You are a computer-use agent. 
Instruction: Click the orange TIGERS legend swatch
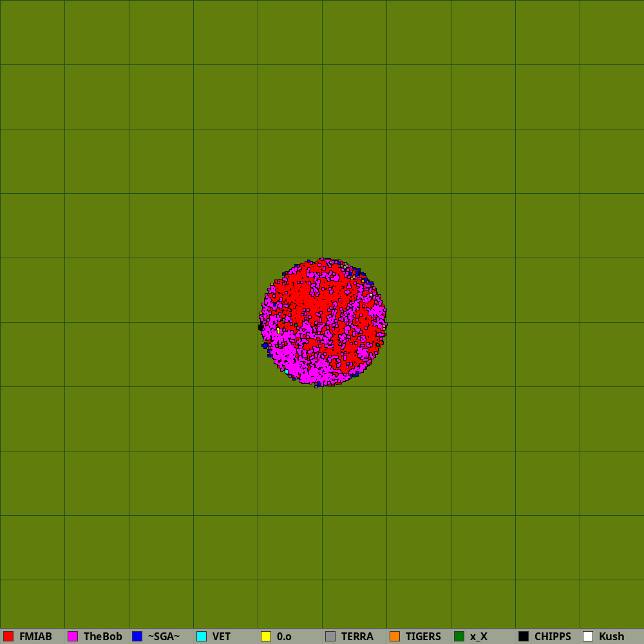tap(395, 636)
